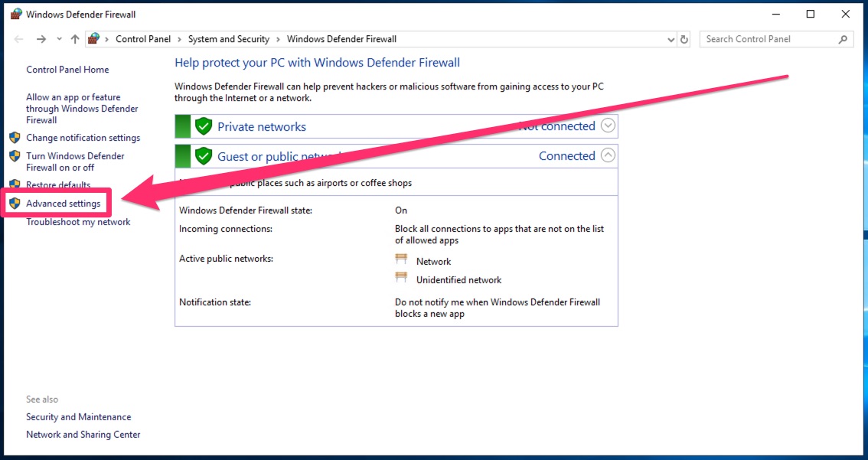Click the Refresh button in address bar
The image size is (868, 460).
[684, 39]
